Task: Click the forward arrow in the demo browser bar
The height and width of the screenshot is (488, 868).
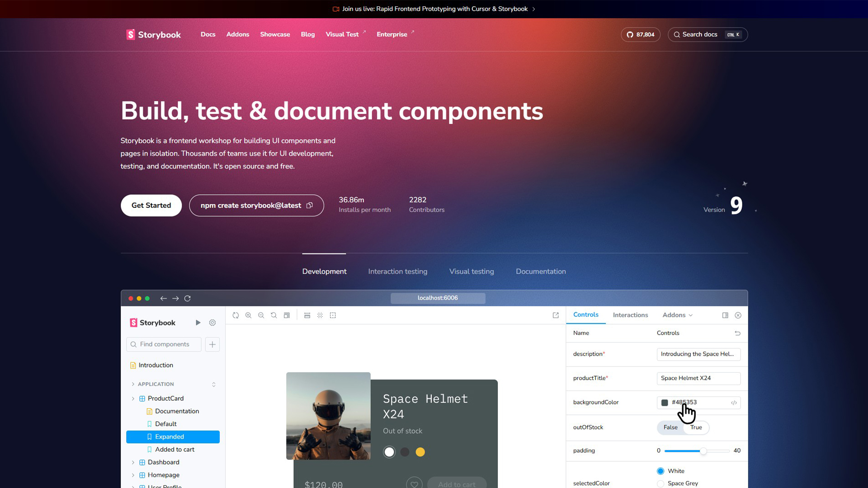Action: point(175,299)
